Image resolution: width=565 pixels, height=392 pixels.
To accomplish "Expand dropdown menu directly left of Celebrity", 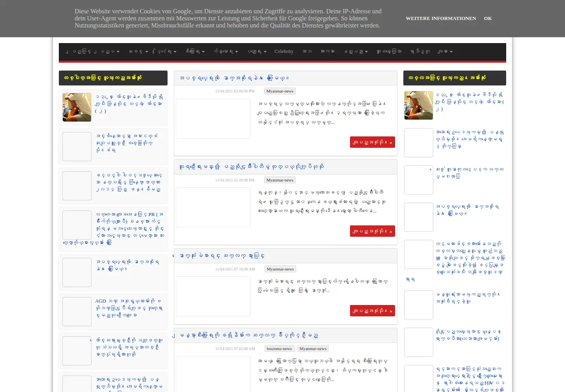I will pos(257,51).
